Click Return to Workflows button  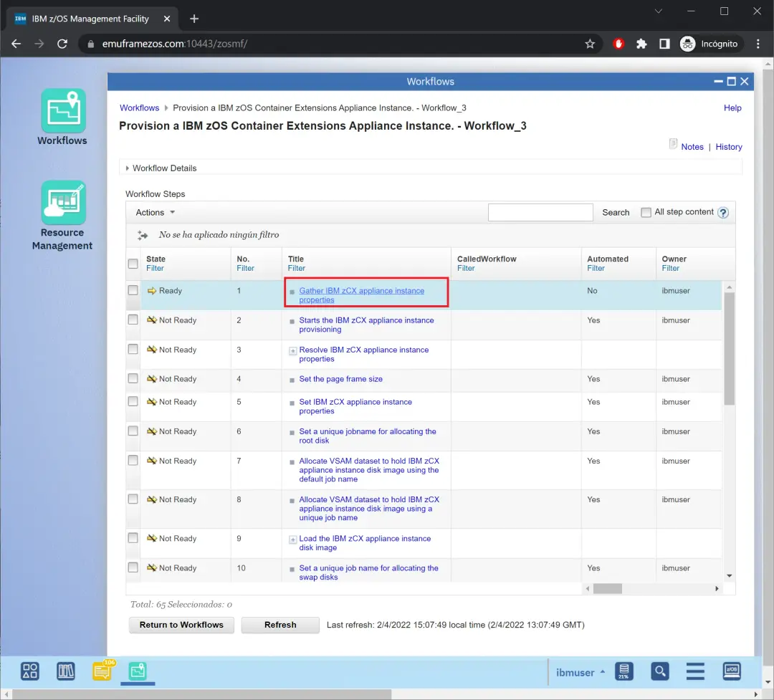[181, 625]
